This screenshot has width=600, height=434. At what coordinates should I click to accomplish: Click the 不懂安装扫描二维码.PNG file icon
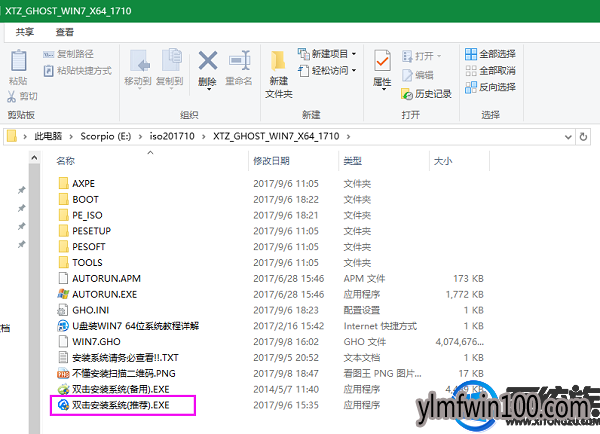63,373
